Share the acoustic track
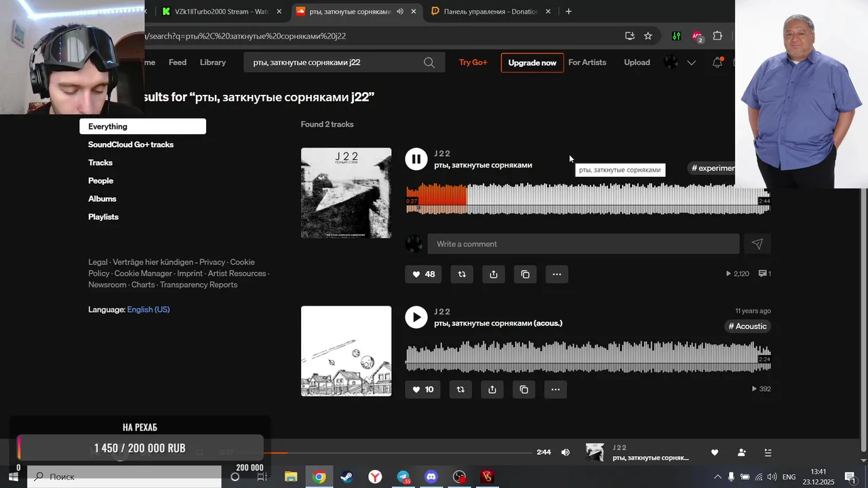Image resolution: width=868 pixels, height=488 pixels. (492, 390)
